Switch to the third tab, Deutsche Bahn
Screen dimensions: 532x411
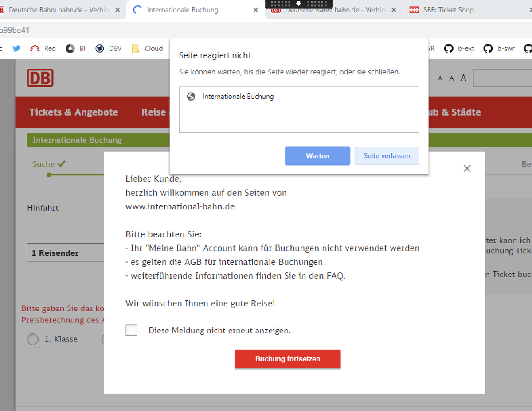pyautogui.click(x=335, y=10)
